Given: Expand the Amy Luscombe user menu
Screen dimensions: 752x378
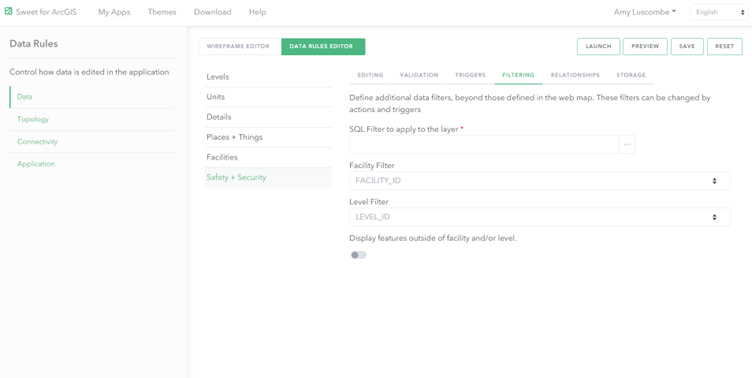Looking at the screenshot, I should (x=645, y=12).
